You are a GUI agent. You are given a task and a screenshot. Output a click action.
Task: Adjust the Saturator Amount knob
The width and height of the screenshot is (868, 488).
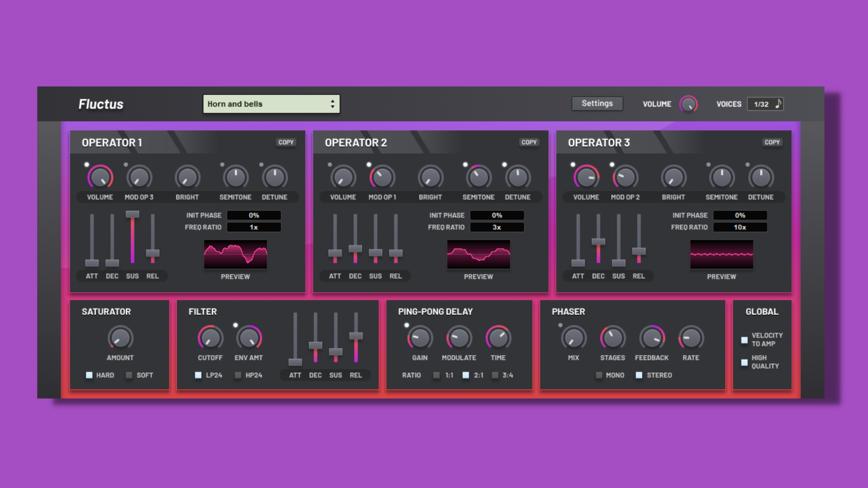[x=119, y=338]
